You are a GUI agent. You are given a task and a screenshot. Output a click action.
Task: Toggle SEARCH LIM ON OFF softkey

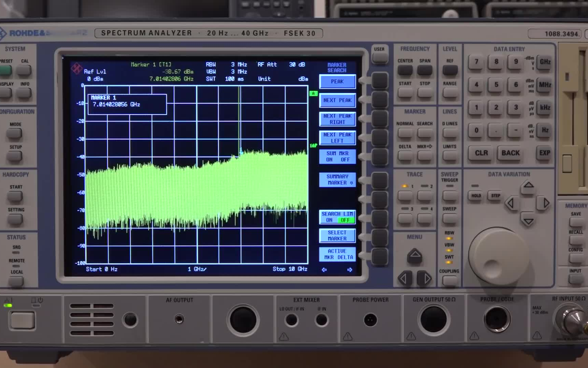coord(337,217)
